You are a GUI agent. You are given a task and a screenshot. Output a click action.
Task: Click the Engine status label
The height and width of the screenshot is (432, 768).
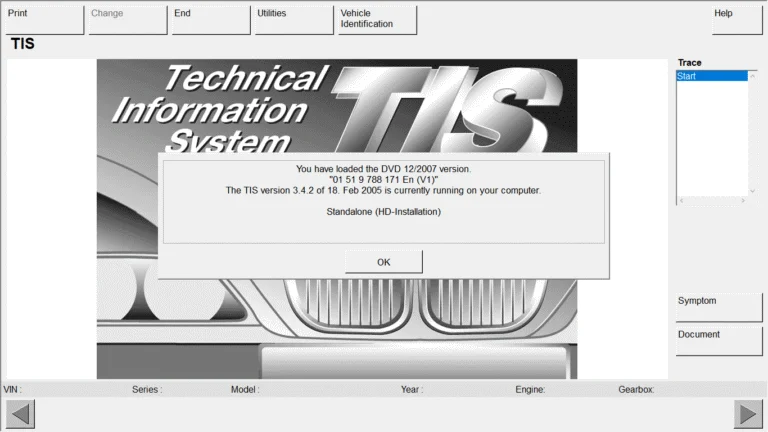click(x=530, y=389)
